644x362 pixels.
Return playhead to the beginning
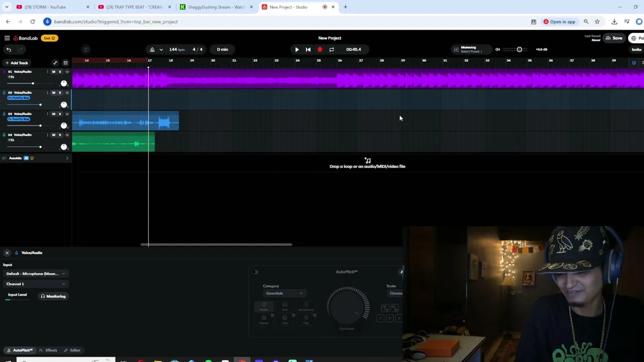pos(308,49)
